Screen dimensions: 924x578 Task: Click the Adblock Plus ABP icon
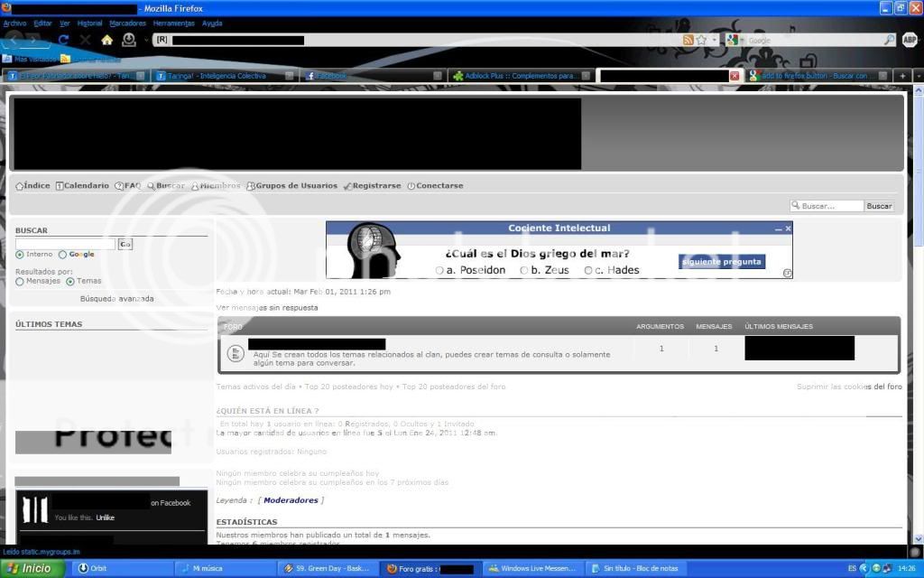coord(910,40)
